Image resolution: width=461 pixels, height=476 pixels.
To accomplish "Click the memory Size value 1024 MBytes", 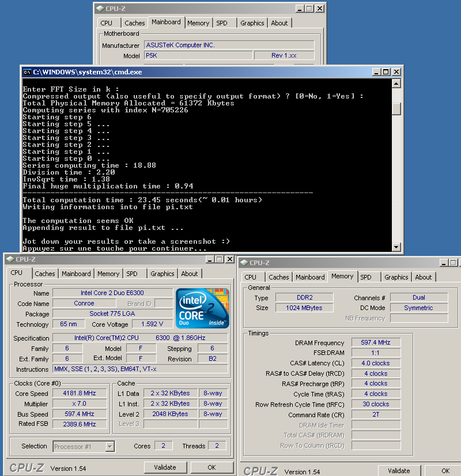I will tap(304, 308).
